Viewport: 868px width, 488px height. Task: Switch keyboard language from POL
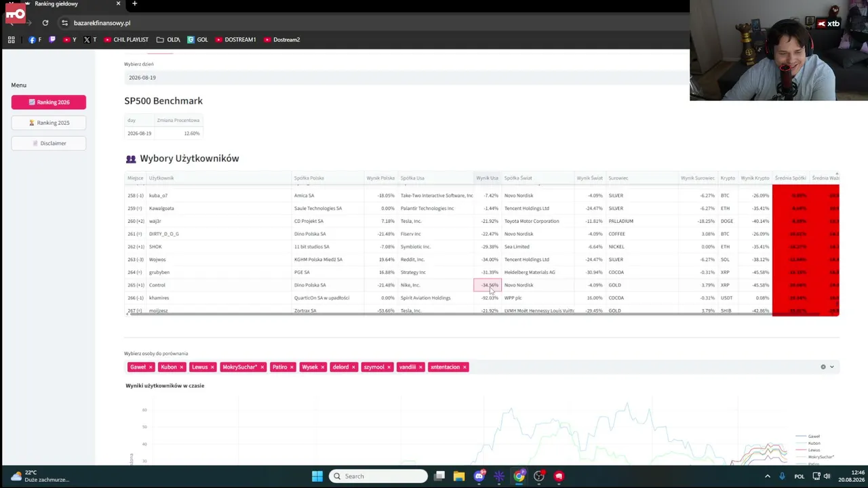coord(799,476)
